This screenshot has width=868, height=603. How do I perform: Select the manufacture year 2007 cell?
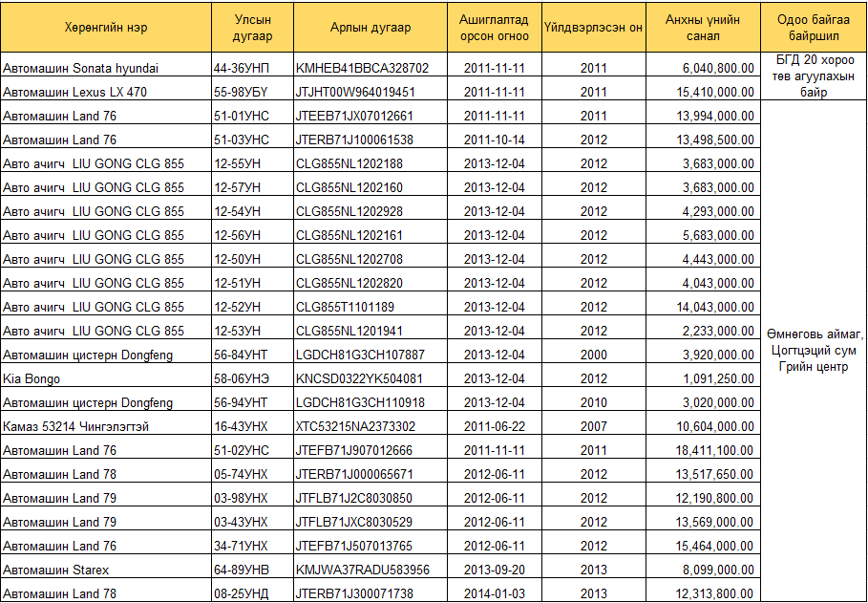(593, 426)
